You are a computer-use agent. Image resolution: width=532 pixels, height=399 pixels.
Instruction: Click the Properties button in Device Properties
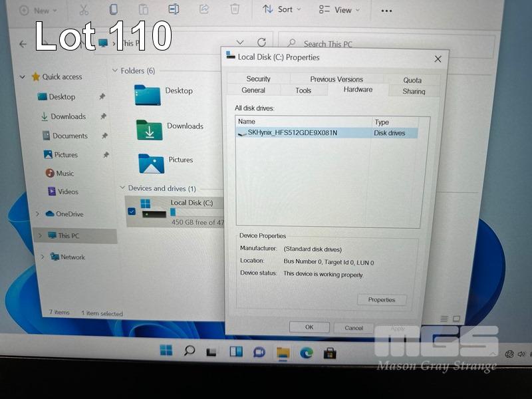click(x=382, y=300)
